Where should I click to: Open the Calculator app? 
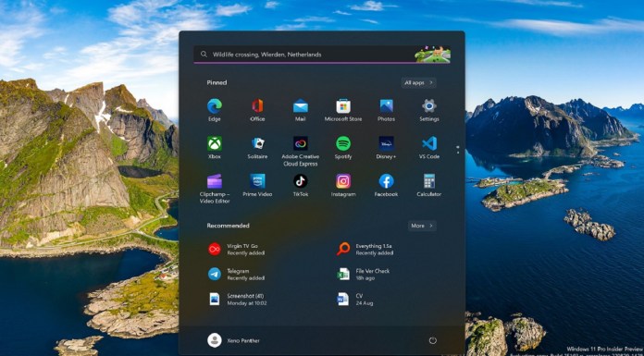point(429,185)
